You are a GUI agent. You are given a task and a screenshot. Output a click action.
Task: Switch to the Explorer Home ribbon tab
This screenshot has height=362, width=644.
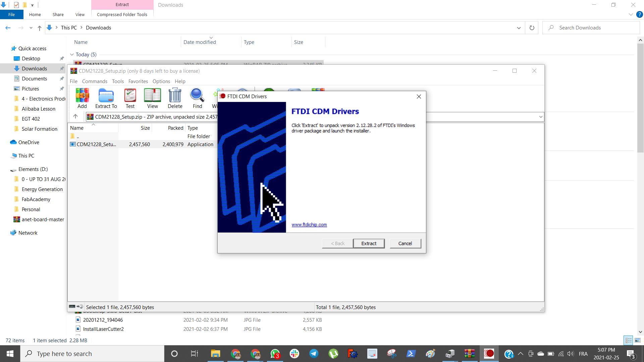35,14
